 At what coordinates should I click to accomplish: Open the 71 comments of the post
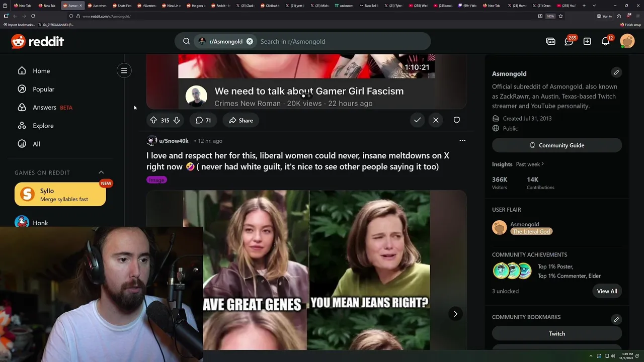point(203,120)
